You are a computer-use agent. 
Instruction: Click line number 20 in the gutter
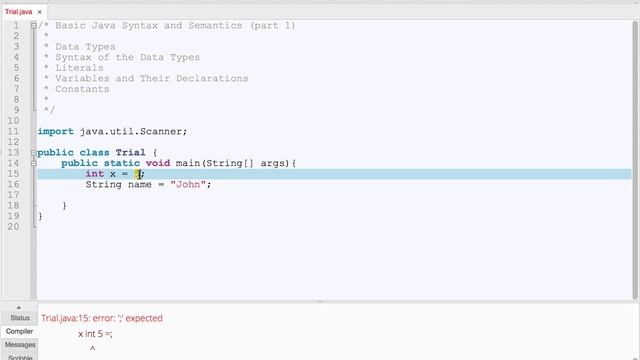(x=13, y=227)
